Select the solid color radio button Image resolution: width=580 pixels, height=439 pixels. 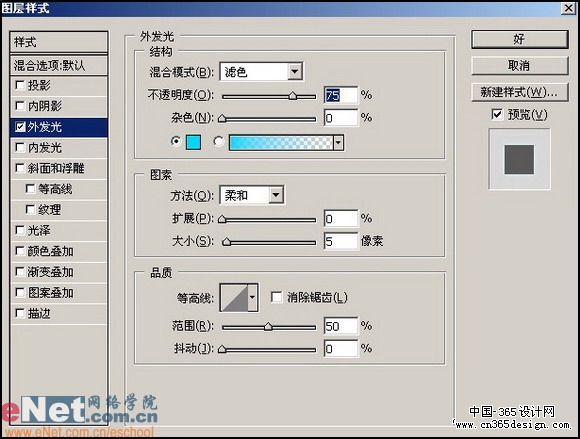coord(176,141)
